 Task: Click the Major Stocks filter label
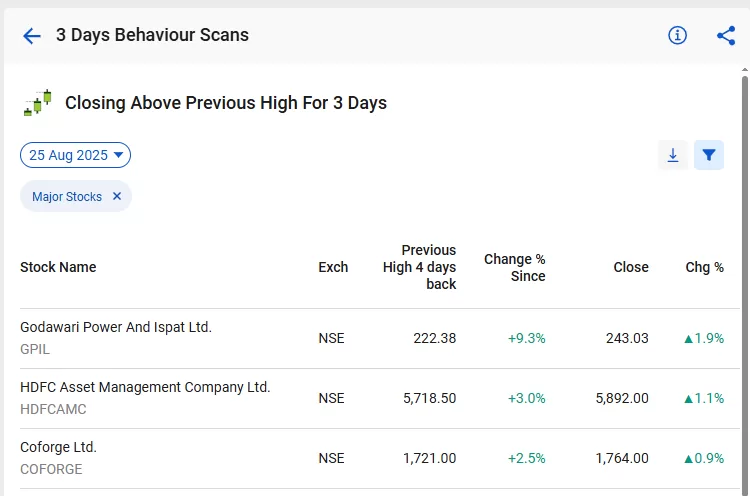(x=67, y=197)
